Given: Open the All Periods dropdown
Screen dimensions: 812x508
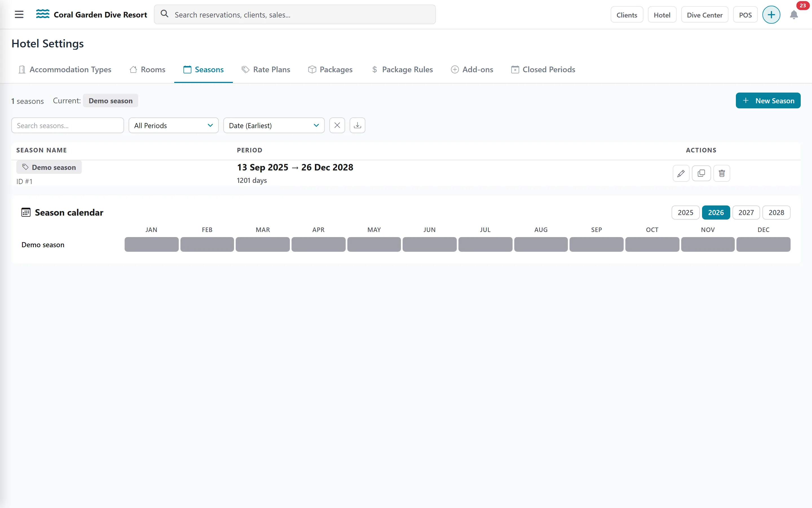Looking at the screenshot, I should pos(173,125).
